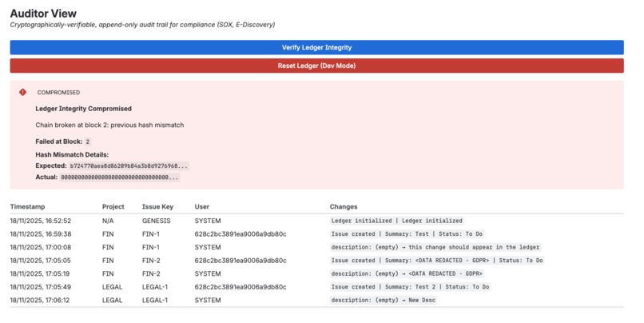Click the Verify Ledger Integrity button
644x323 pixels.
(x=316, y=47)
